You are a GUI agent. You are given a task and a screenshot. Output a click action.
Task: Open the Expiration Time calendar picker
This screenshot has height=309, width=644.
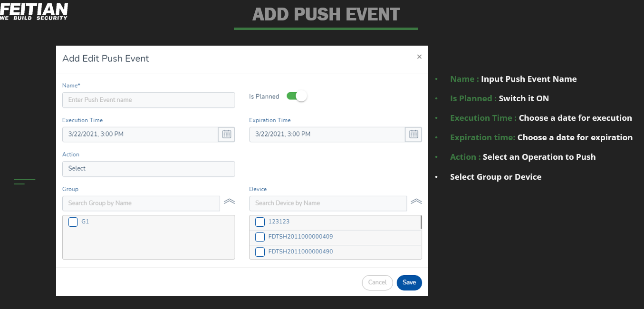coord(413,135)
